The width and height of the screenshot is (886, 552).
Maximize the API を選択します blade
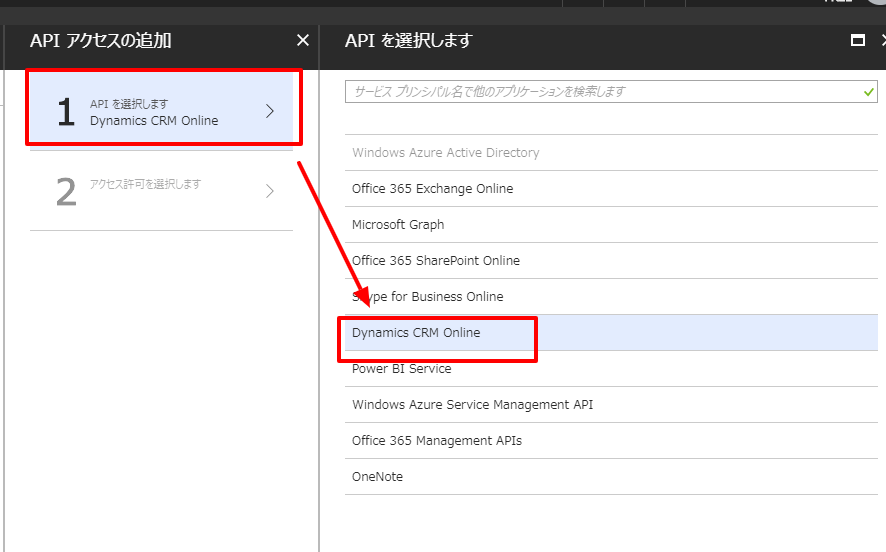coord(858,40)
